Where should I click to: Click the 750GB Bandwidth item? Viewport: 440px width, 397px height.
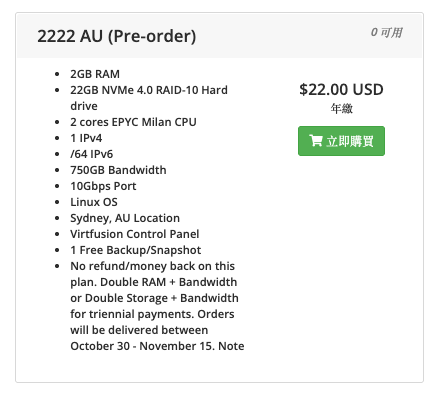(118, 170)
